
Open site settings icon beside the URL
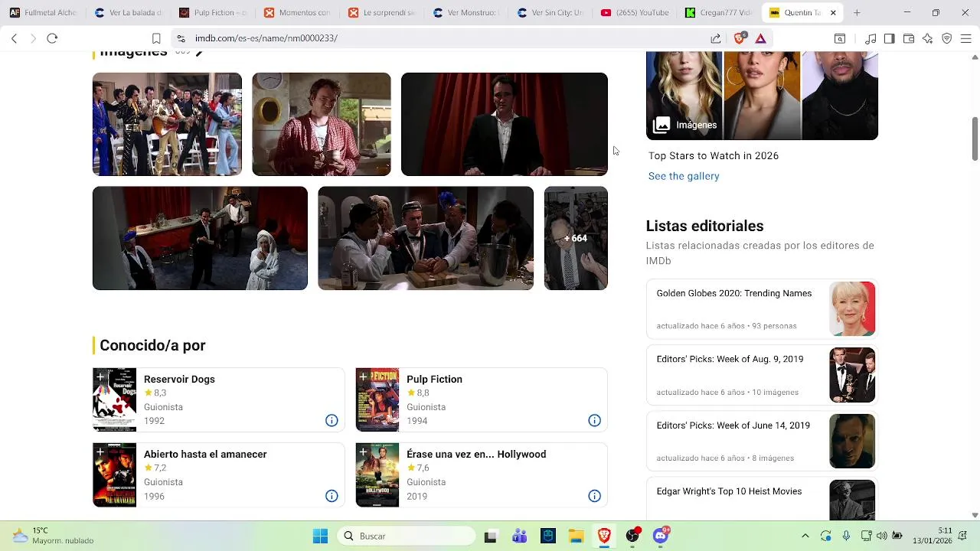point(180,38)
